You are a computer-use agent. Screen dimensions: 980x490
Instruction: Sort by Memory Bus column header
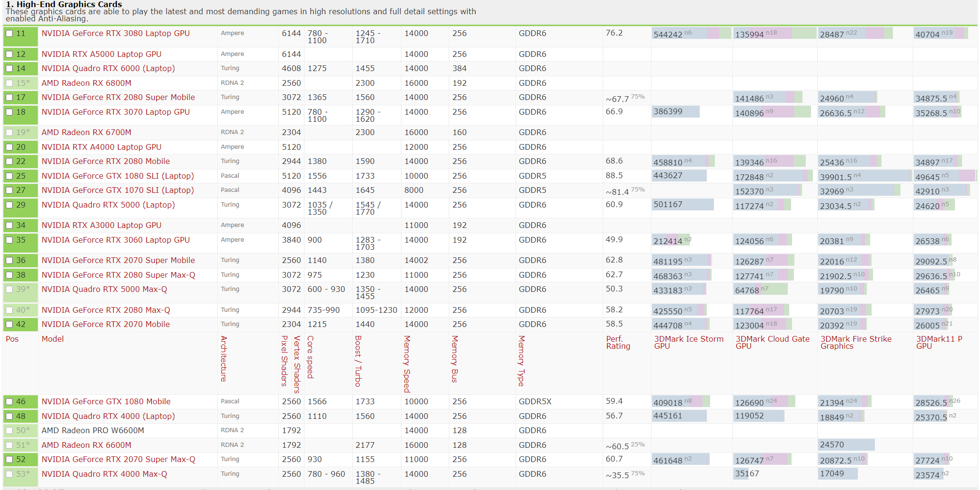point(455,359)
